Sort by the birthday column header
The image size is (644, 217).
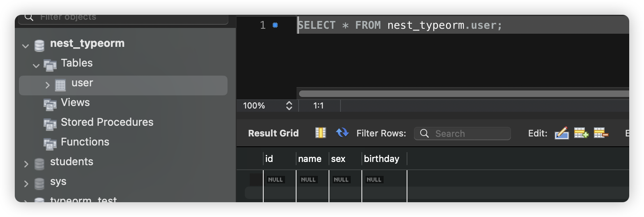coord(382,159)
